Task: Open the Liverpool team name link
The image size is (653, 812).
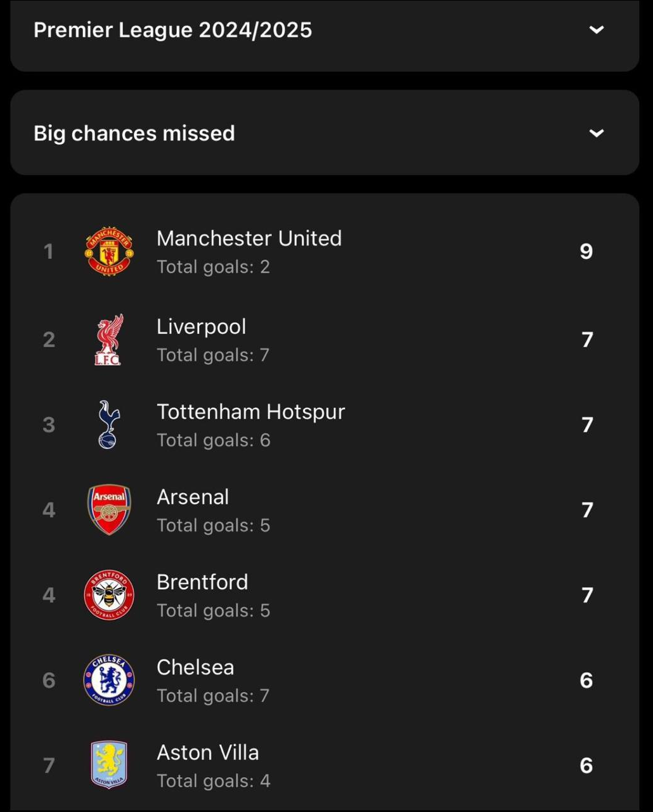Action: 202,327
